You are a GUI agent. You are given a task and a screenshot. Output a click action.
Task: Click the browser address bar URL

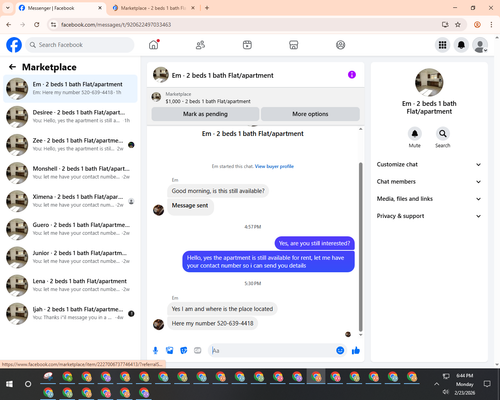[x=116, y=24]
